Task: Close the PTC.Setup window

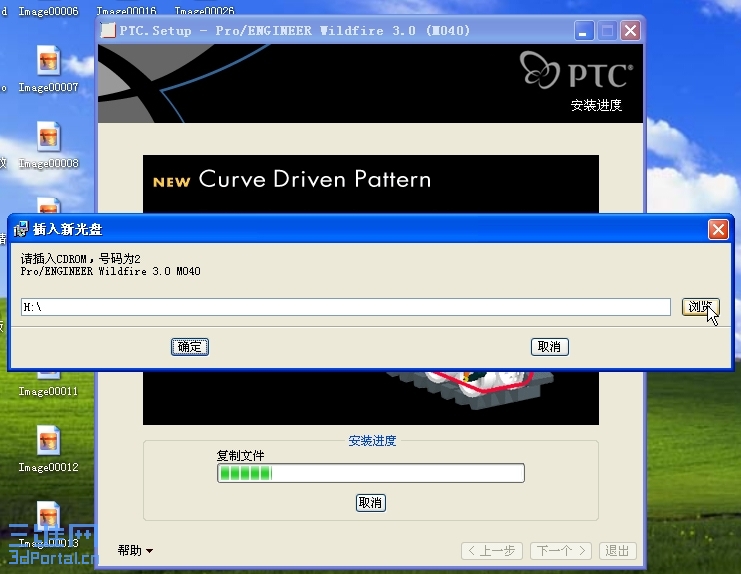Action: (x=630, y=31)
